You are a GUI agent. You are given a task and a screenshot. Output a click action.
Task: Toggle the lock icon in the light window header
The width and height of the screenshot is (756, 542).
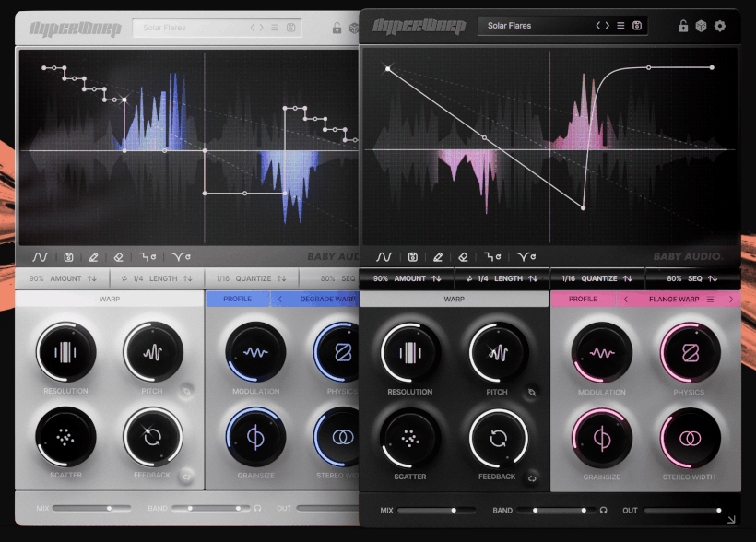pos(337,28)
